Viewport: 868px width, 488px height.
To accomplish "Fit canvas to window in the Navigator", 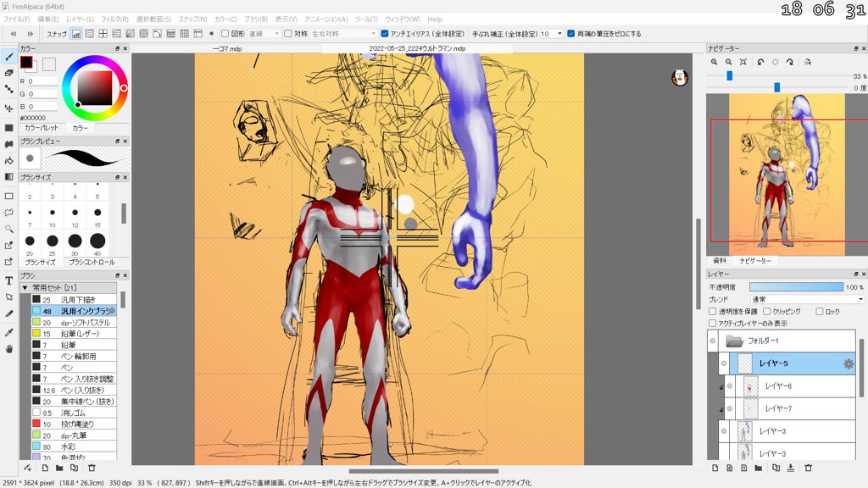I will tap(743, 62).
